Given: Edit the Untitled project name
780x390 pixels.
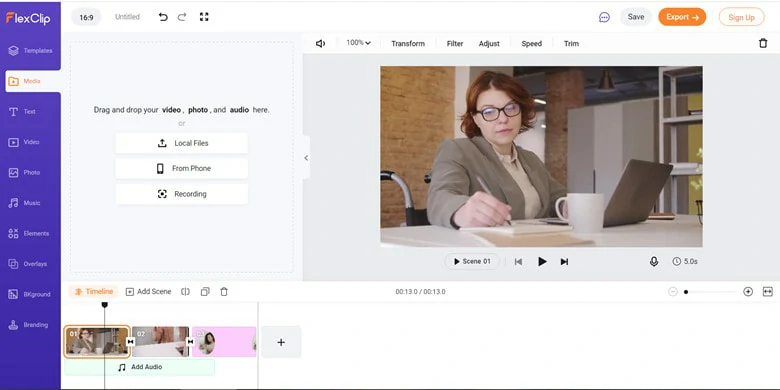Looking at the screenshot, I should coord(127,17).
